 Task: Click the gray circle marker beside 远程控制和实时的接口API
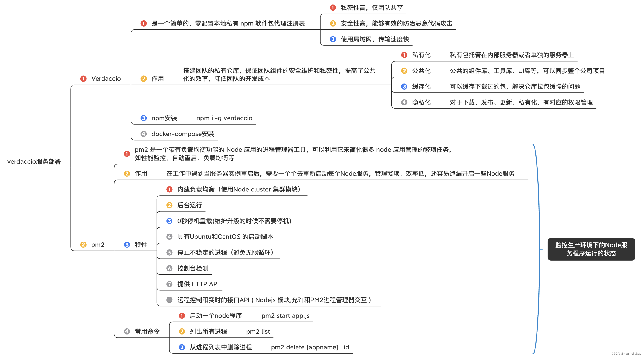(x=169, y=300)
